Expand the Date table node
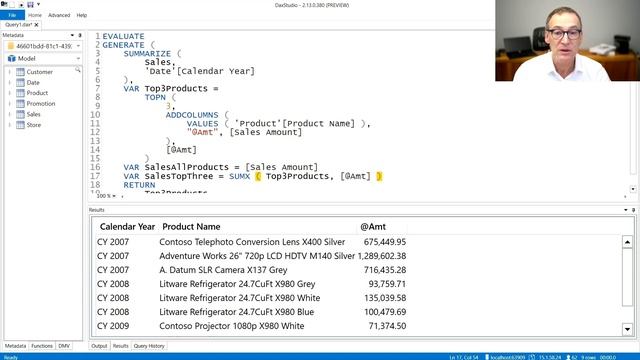This screenshot has height=360, width=640. [10, 82]
